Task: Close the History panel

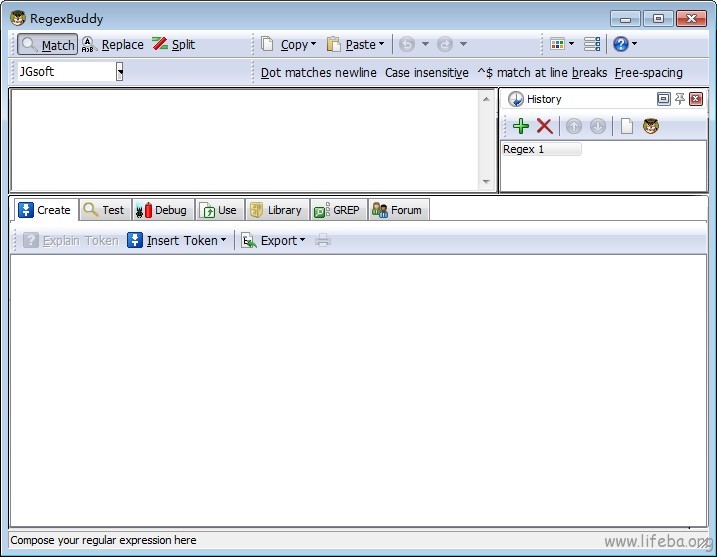Action: coord(696,99)
